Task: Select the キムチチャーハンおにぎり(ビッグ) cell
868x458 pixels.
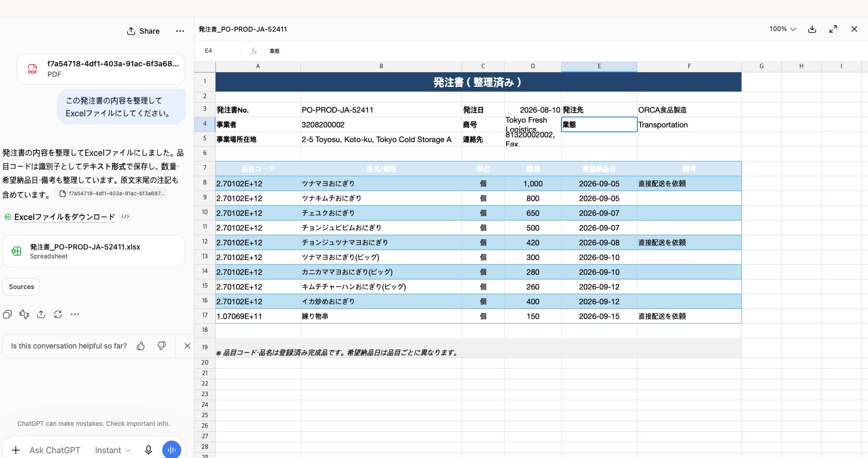Action: pos(381,287)
